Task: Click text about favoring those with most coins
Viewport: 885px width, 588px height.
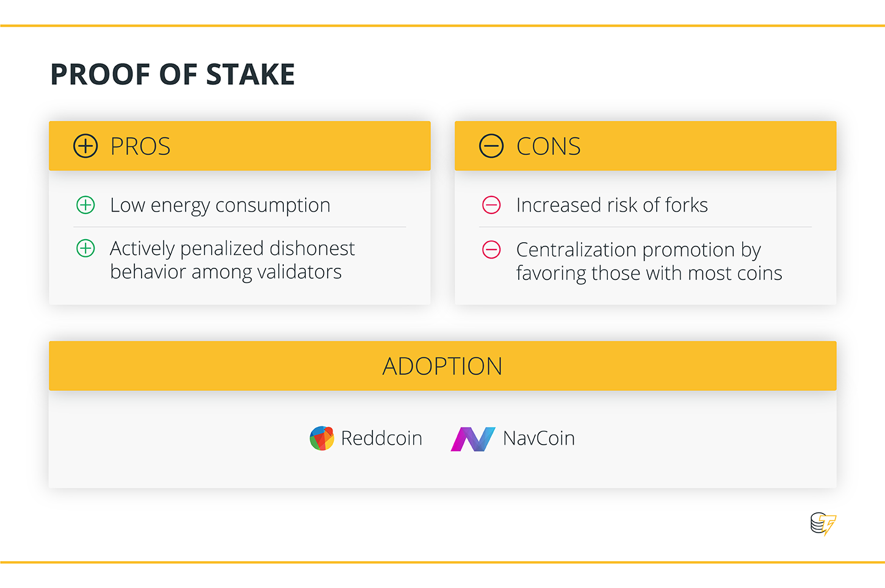Action: tap(649, 261)
